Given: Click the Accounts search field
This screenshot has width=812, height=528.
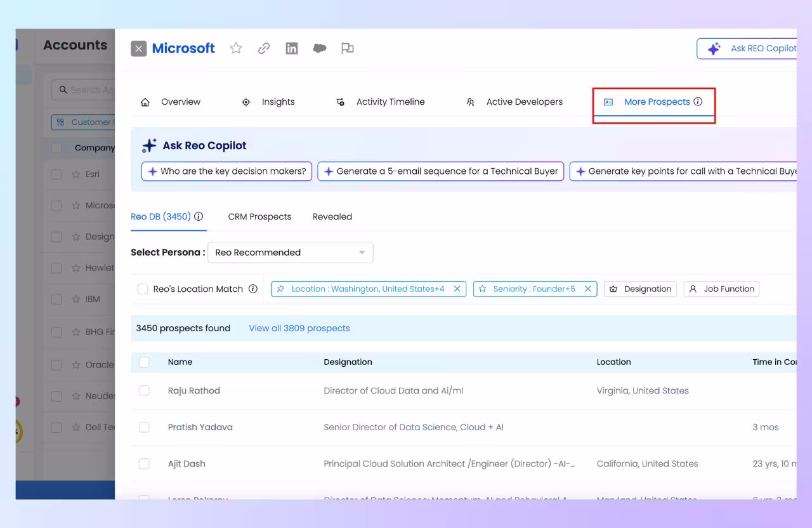Looking at the screenshot, I should click(x=83, y=89).
